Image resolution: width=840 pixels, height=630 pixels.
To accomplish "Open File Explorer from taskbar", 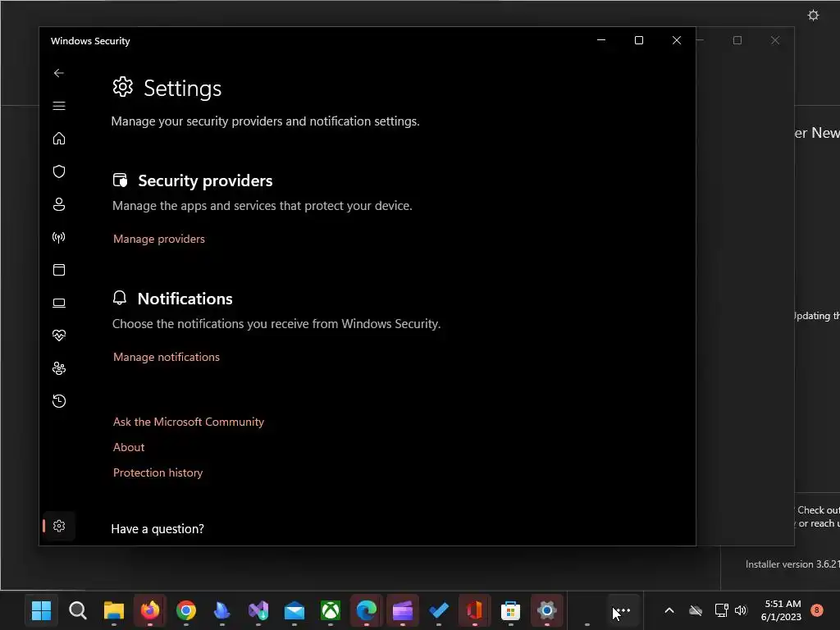I will pyautogui.click(x=113, y=610).
